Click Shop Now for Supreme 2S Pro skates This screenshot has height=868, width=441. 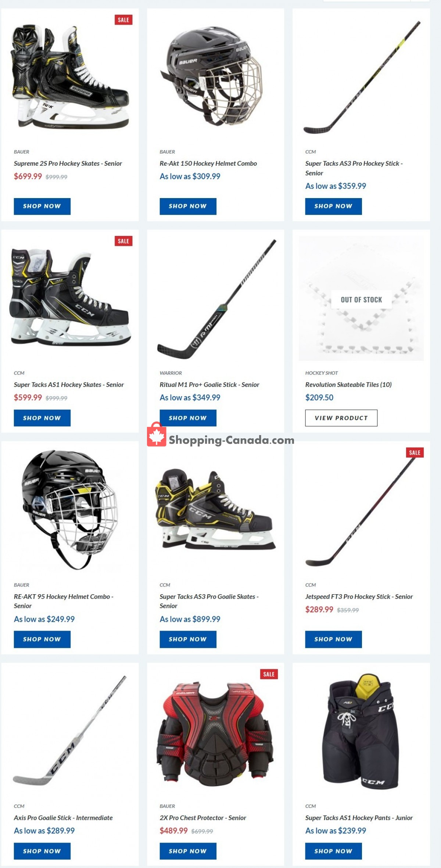[x=42, y=206]
